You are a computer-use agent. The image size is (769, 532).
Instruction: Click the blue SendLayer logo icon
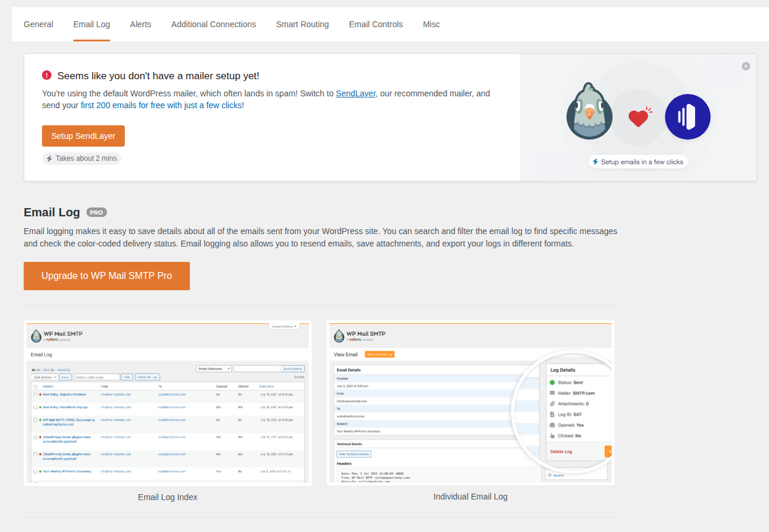687,117
